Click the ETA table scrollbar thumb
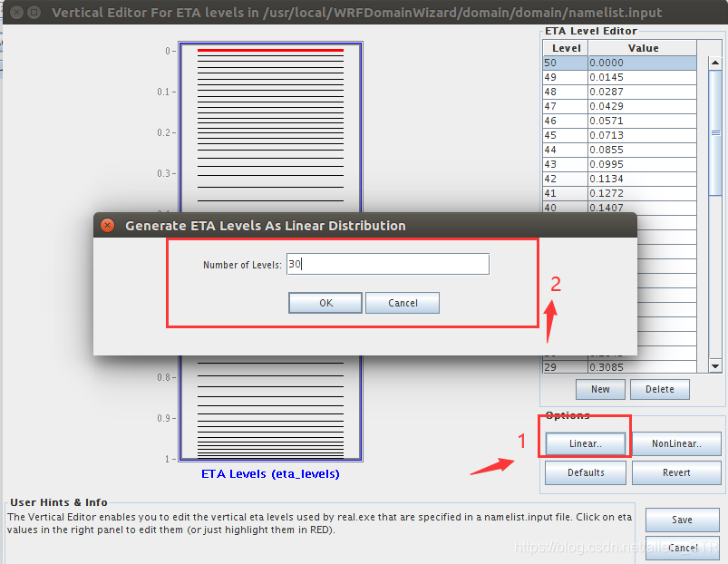The image size is (728, 564). 715,132
